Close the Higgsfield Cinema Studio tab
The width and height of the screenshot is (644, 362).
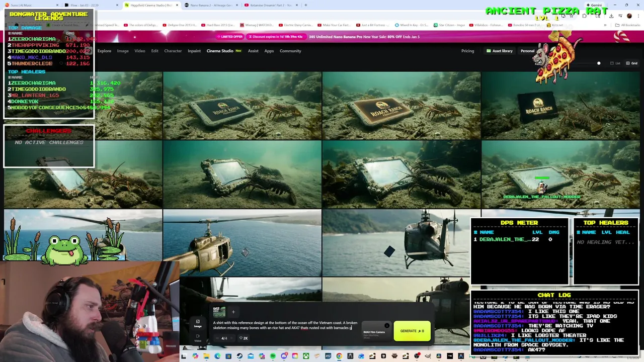[177, 5]
